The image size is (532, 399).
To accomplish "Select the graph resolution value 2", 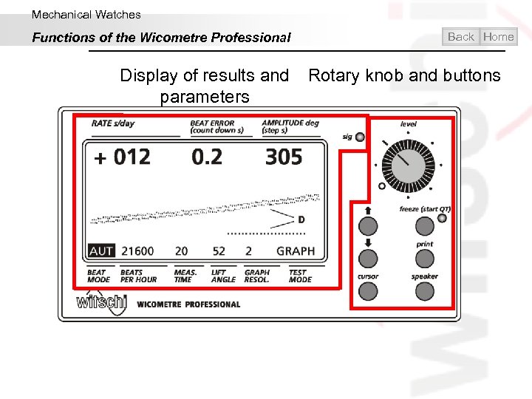I will click(x=249, y=251).
